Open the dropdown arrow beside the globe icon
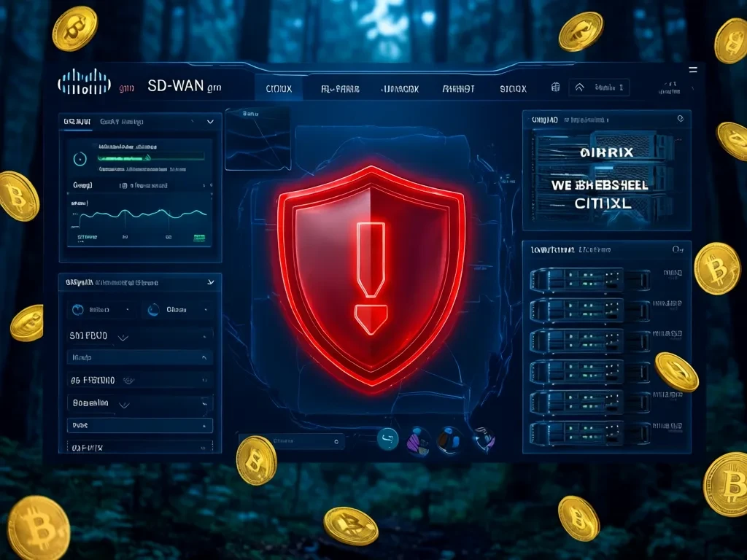The width and height of the screenshot is (747, 560). pyautogui.click(x=127, y=310)
